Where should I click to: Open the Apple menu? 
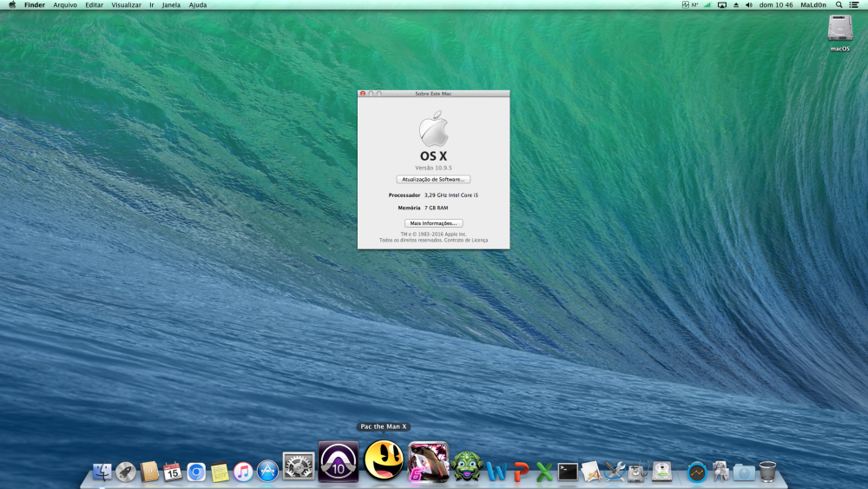pos(11,5)
